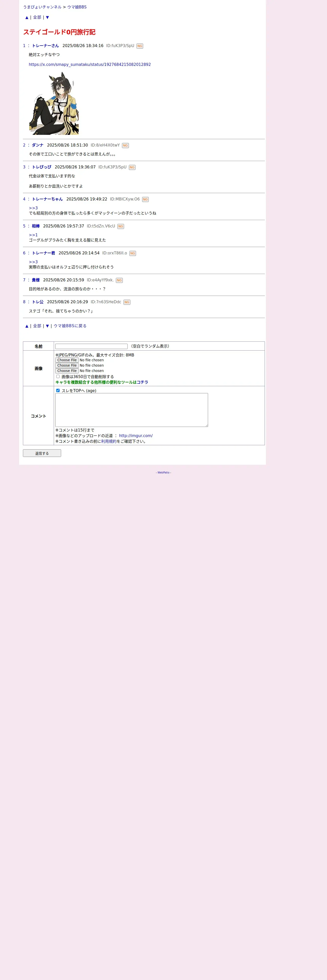This screenshot has width=327, height=980.
Task: Click post number 6 link
Action: (x=24, y=253)
